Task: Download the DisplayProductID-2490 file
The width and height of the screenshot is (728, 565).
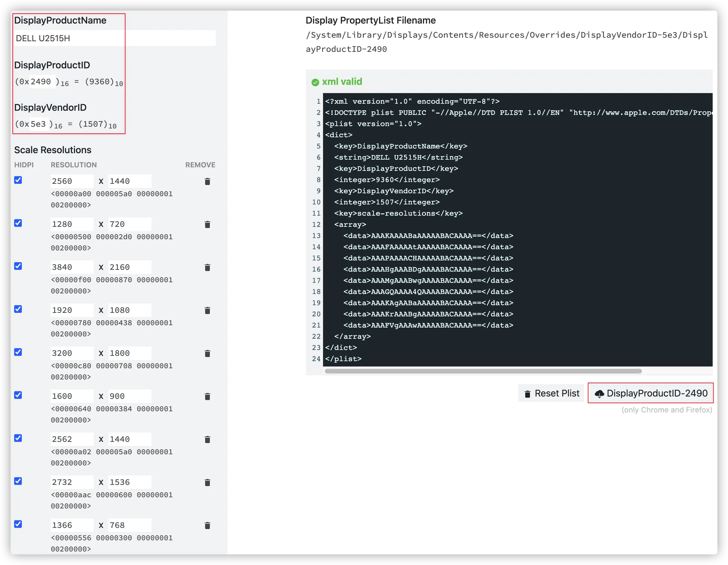Action: [x=650, y=393]
